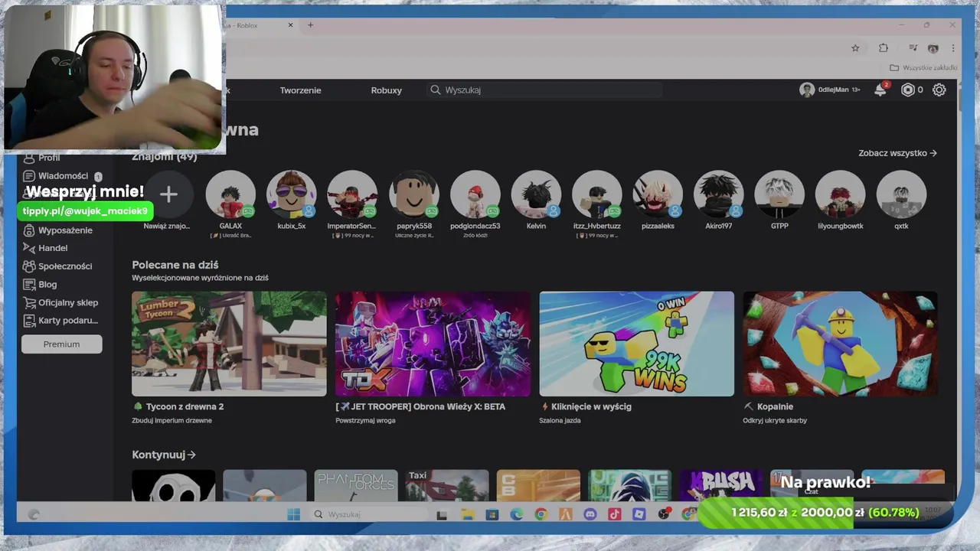This screenshot has width=980, height=551.
Task: Open a new browser tab
Action: (x=310, y=25)
